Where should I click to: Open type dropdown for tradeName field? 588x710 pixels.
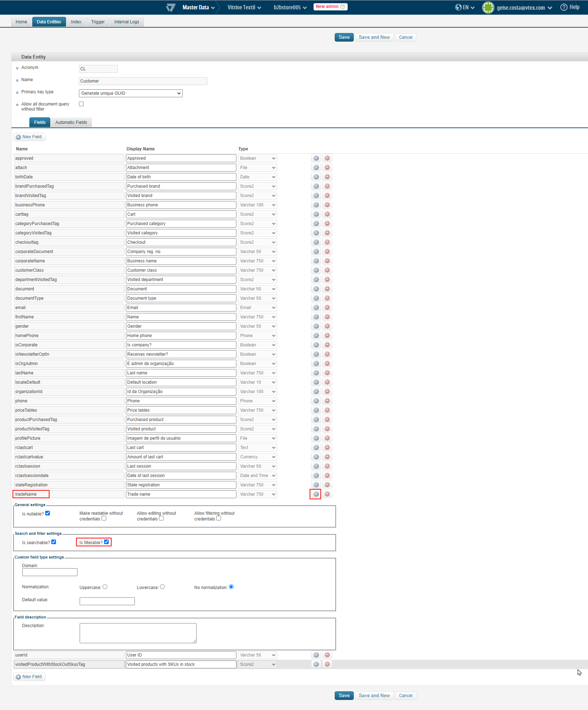coord(258,494)
